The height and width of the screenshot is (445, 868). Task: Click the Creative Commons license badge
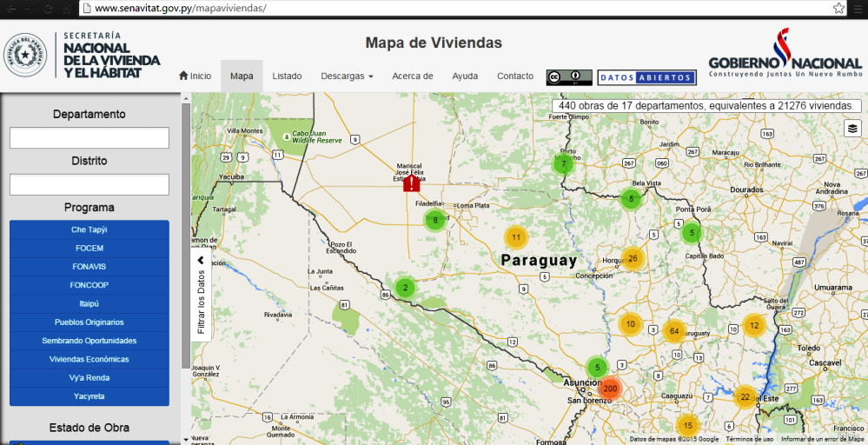pyautogui.click(x=569, y=77)
